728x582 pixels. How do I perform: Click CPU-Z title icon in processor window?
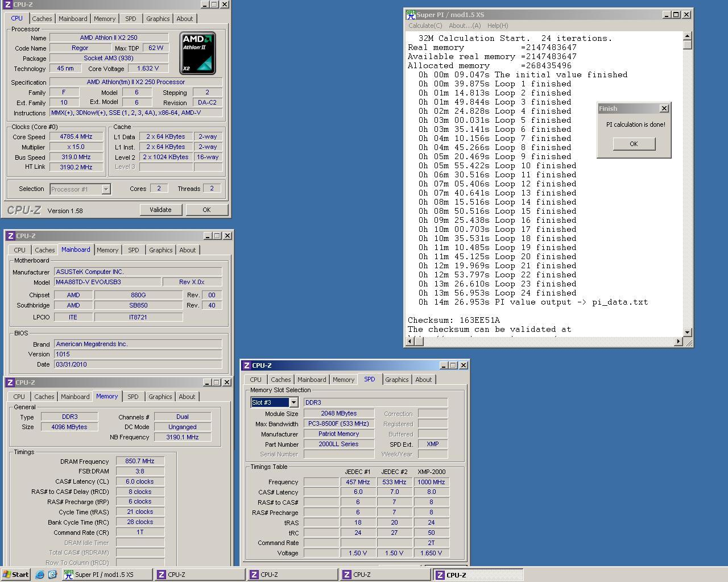click(8, 5)
